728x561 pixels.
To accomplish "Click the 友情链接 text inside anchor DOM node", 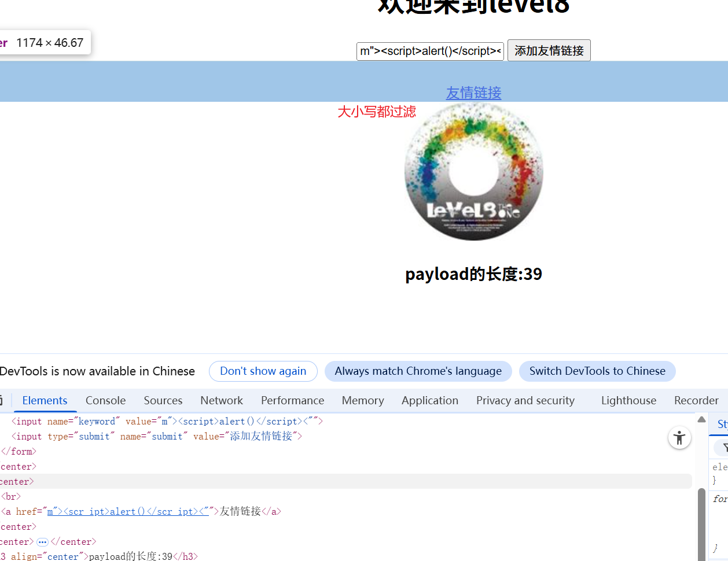I will (240, 511).
